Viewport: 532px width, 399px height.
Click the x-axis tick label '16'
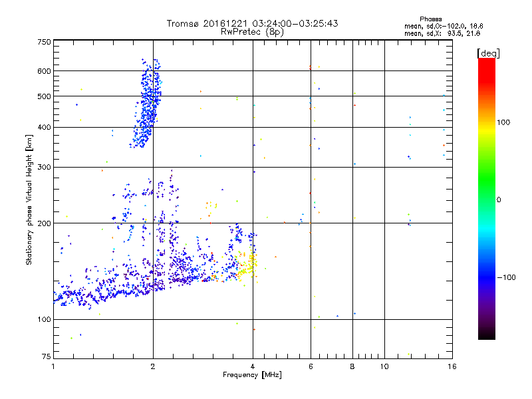[452, 366]
